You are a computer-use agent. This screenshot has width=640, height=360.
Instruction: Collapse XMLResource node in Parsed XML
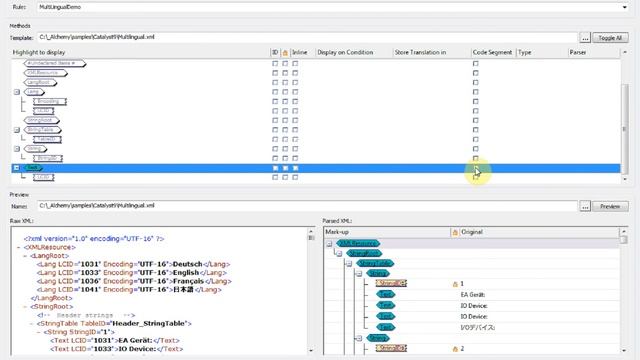pyautogui.click(x=329, y=244)
